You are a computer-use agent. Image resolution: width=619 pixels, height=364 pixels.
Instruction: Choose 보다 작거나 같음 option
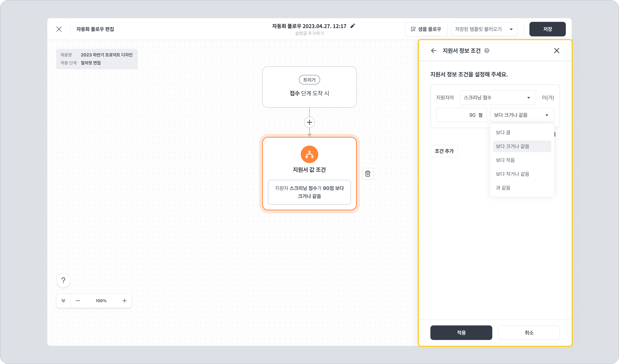(x=512, y=174)
